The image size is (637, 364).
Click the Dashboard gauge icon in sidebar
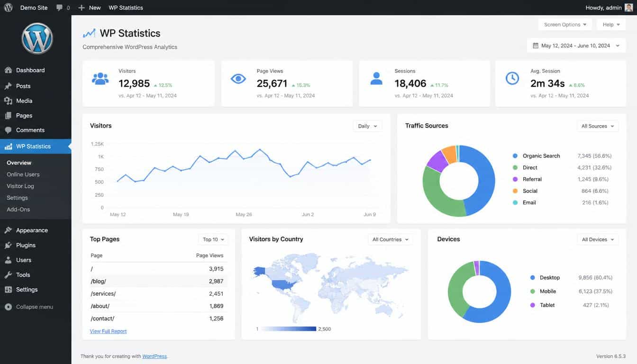point(8,70)
